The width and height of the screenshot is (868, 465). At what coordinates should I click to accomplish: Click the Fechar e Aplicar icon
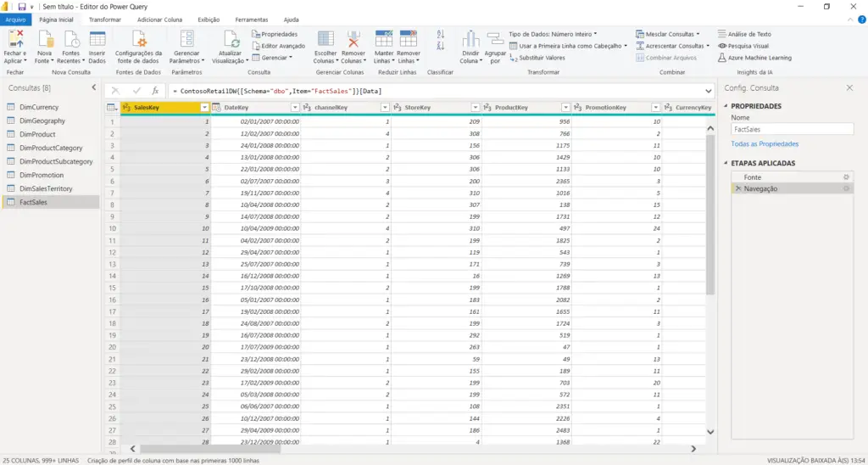tap(15, 39)
